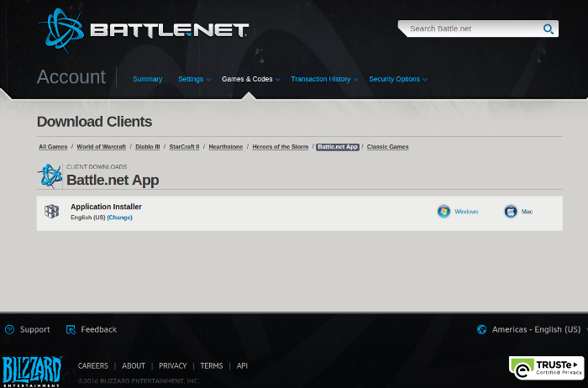Screen dimensions: 588x388
Task: Select the Classic Games filter
Action: point(387,147)
